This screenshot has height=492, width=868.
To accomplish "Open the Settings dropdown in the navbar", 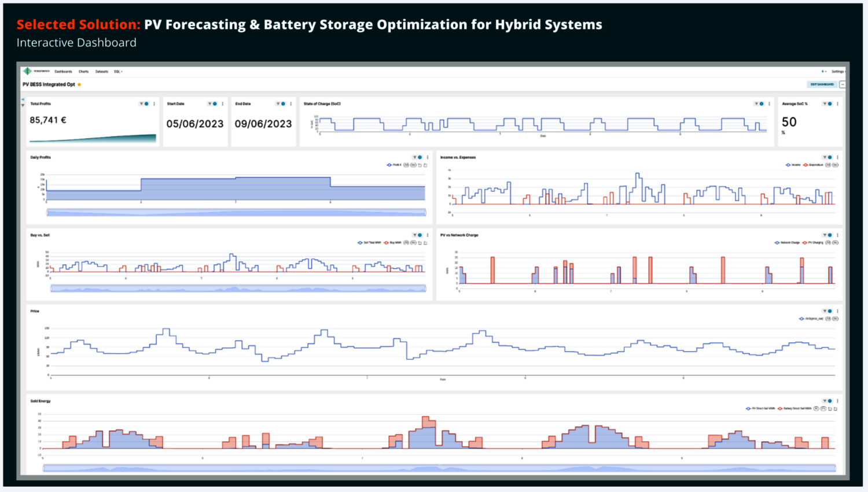I will (x=837, y=72).
